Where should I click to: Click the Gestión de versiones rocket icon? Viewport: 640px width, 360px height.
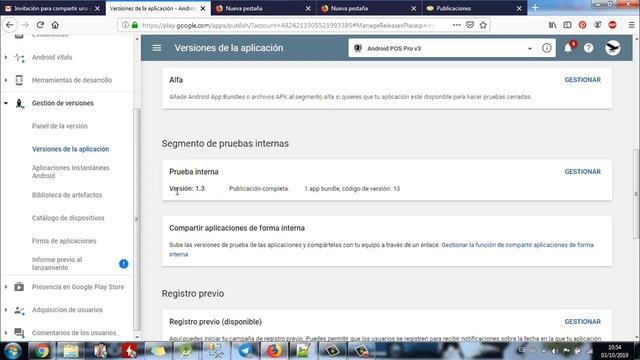[19, 103]
